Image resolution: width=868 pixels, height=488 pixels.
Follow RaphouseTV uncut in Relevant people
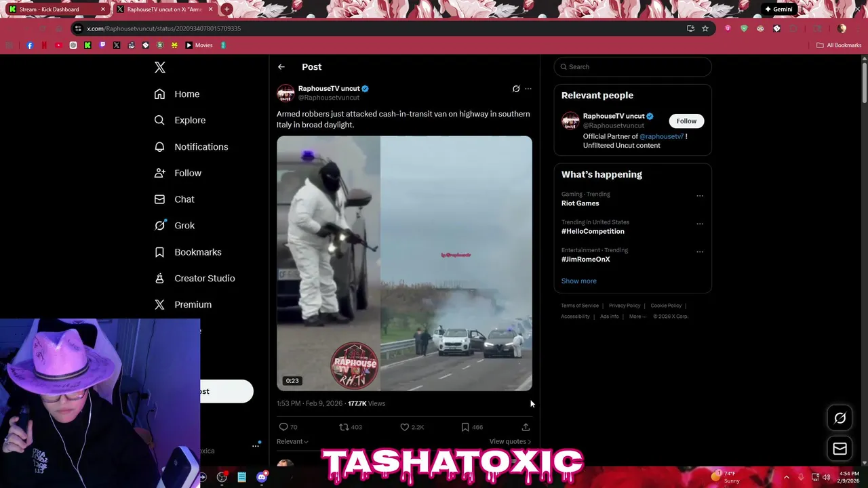[686, 121]
